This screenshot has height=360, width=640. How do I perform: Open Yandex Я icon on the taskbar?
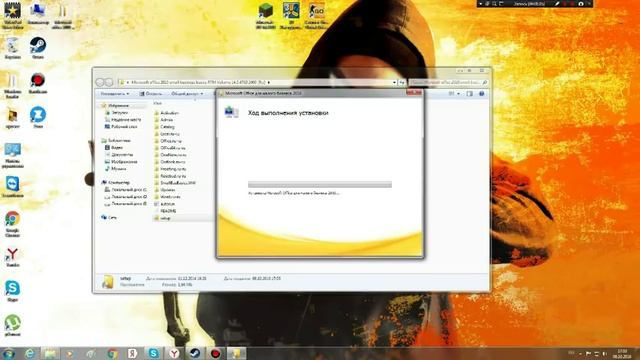tap(133, 353)
